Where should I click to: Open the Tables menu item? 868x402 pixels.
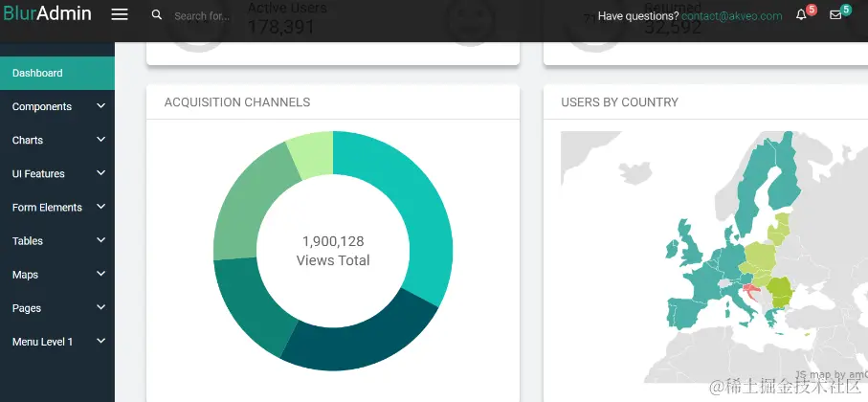point(57,241)
